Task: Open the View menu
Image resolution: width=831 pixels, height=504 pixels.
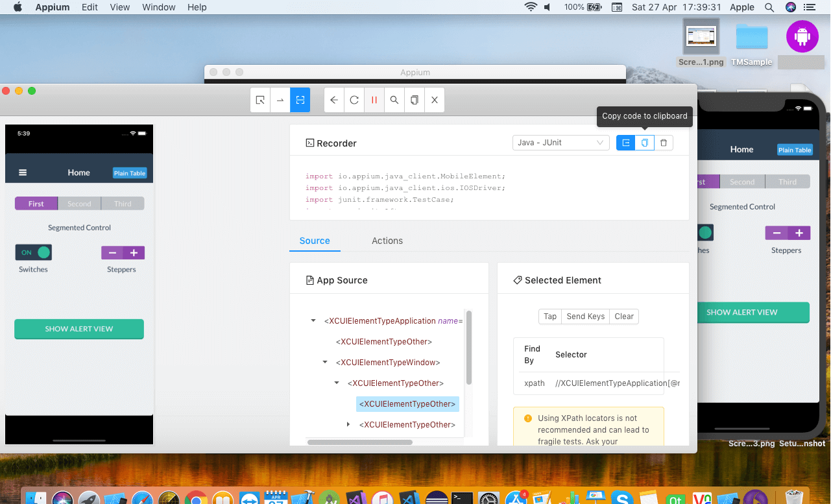Action: (x=120, y=7)
